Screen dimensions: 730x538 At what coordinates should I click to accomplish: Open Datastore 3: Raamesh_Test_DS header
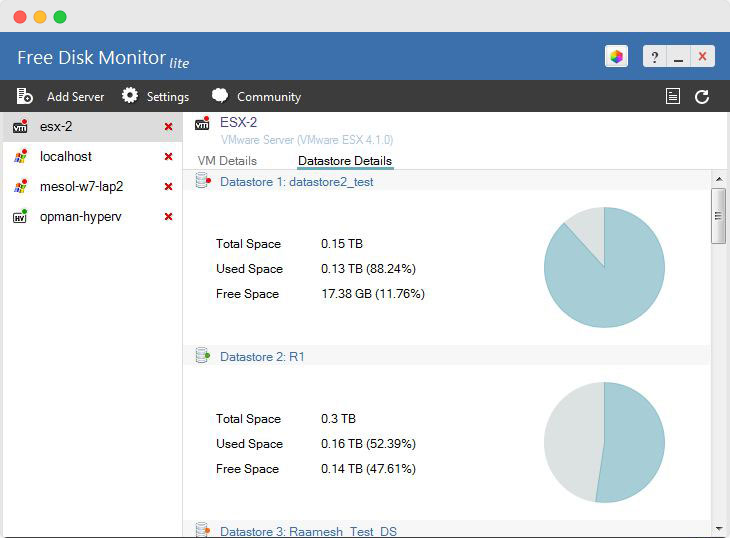[x=446, y=530]
